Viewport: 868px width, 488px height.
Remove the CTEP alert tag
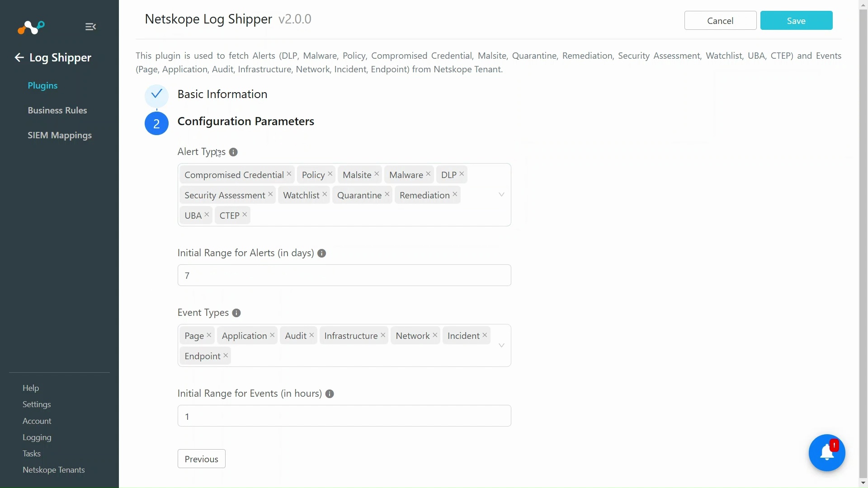click(245, 215)
